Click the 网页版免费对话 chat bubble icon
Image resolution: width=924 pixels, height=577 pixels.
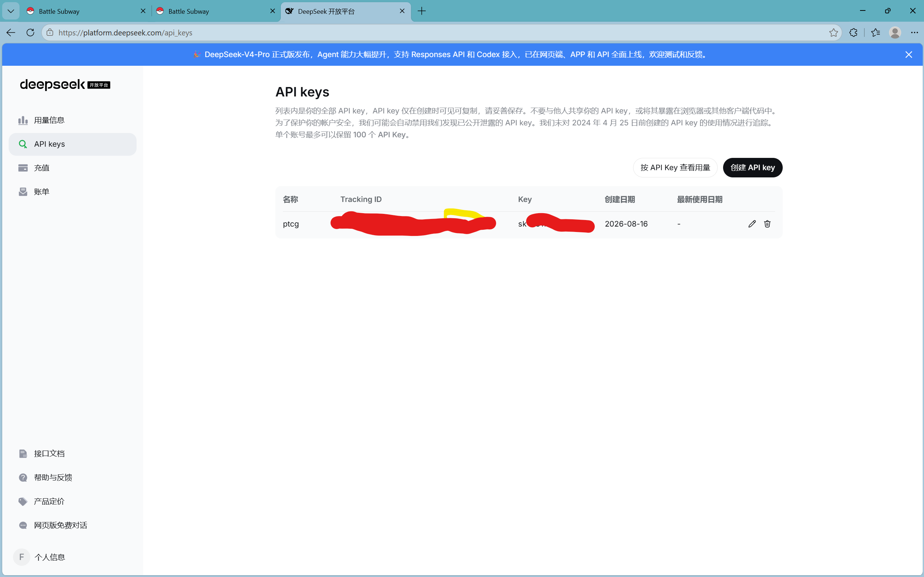[23, 525]
